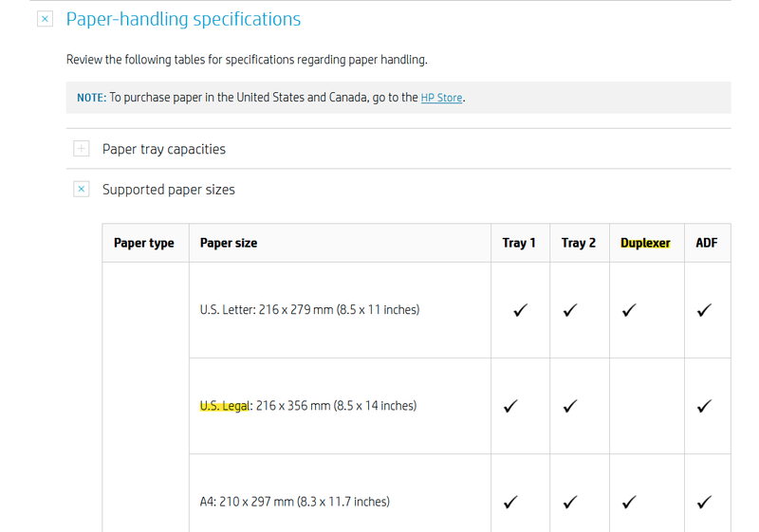Click the A4 paper size row text

(x=294, y=502)
